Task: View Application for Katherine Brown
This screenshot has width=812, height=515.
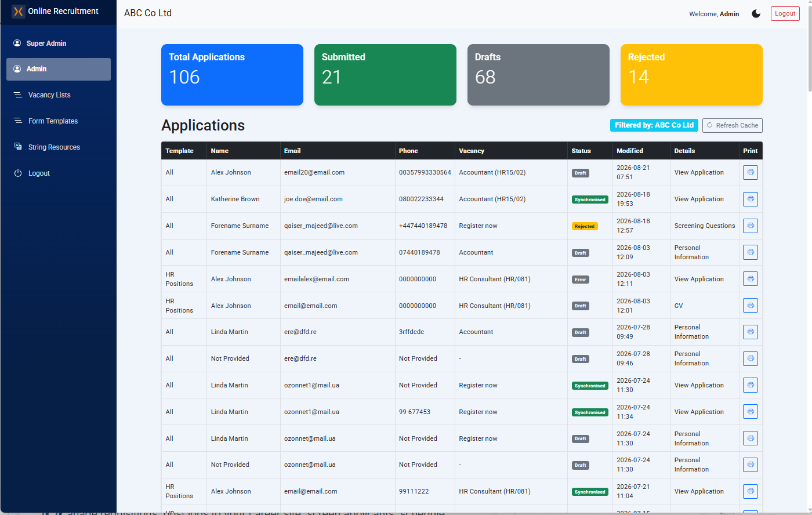Action: (699, 199)
